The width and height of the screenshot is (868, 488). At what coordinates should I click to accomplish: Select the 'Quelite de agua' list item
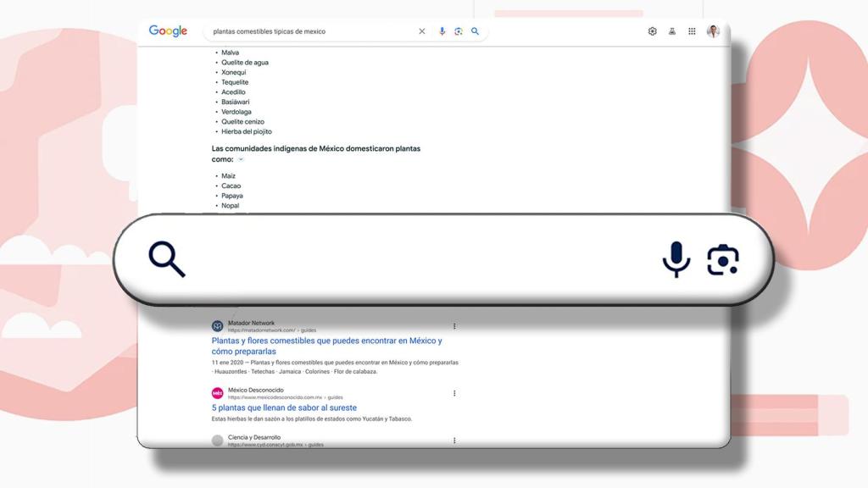[x=245, y=63]
